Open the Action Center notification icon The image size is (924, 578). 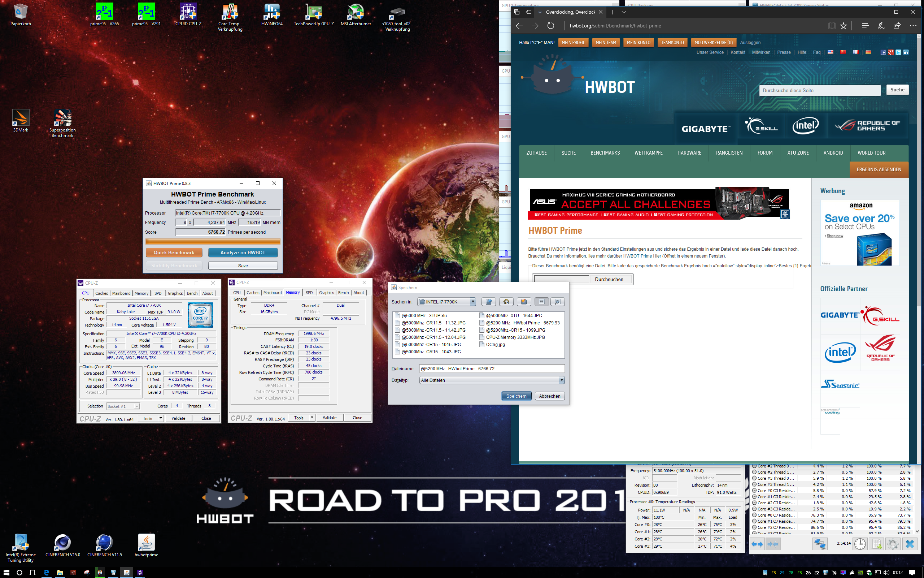click(912, 572)
